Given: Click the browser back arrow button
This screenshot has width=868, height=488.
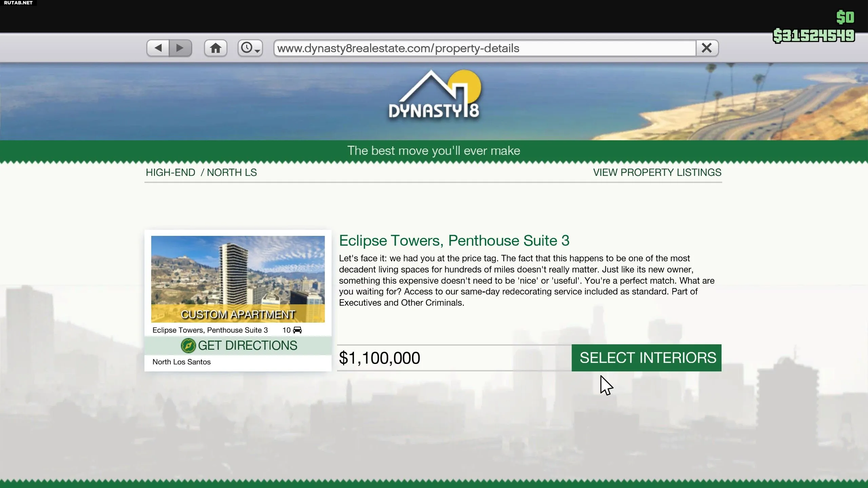Looking at the screenshot, I should pyautogui.click(x=158, y=48).
